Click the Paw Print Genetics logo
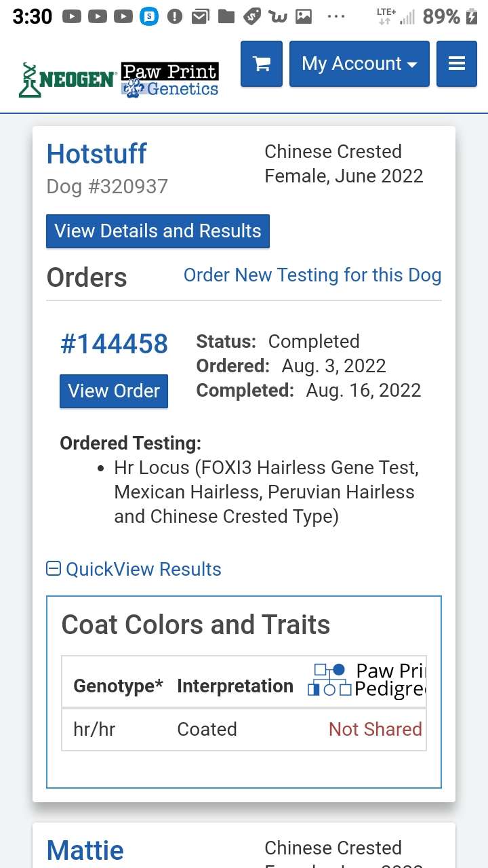The width and height of the screenshot is (488, 868). tap(170, 79)
